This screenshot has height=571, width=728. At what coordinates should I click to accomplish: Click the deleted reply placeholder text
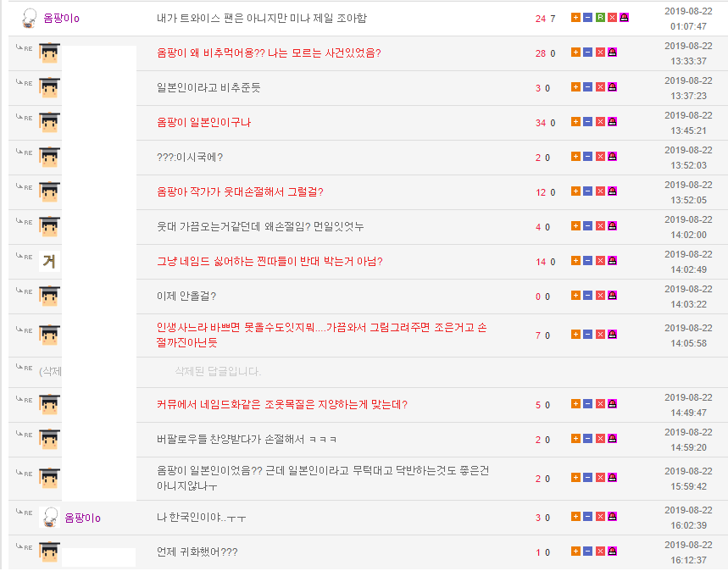tap(217, 371)
